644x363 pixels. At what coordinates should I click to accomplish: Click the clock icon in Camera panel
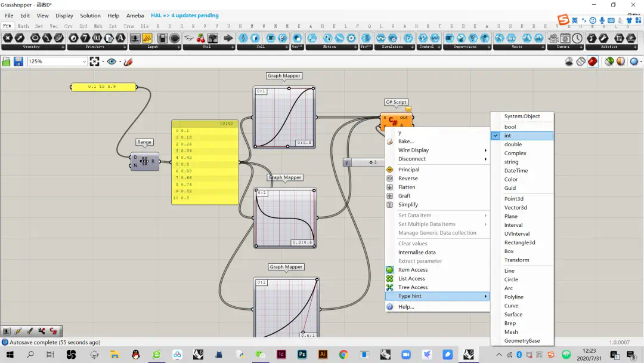pyautogui.click(x=577, y=38)
